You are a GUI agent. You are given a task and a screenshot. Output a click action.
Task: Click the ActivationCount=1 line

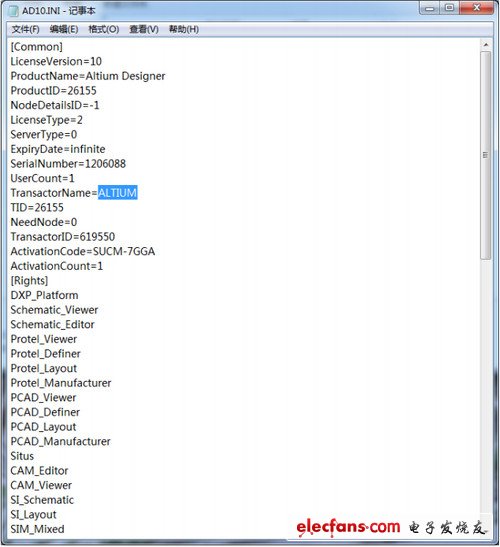[x=57, y=267]
